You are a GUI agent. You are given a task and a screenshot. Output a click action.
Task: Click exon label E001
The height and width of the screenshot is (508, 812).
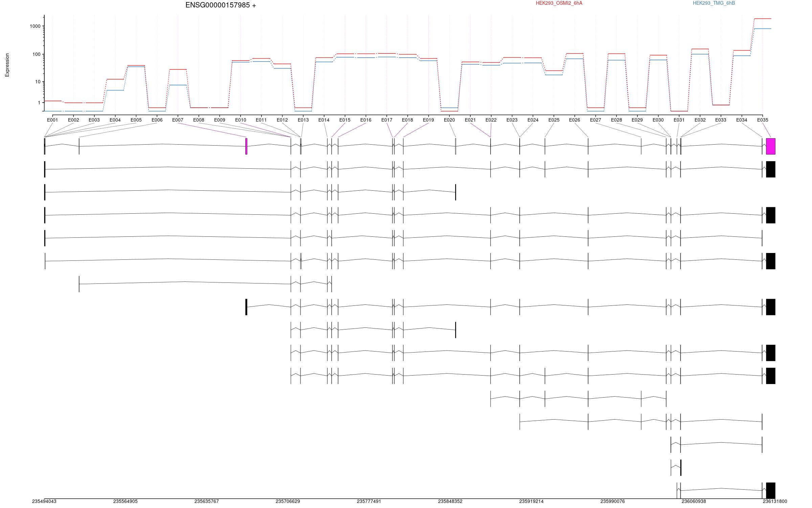tap(52, 120)
